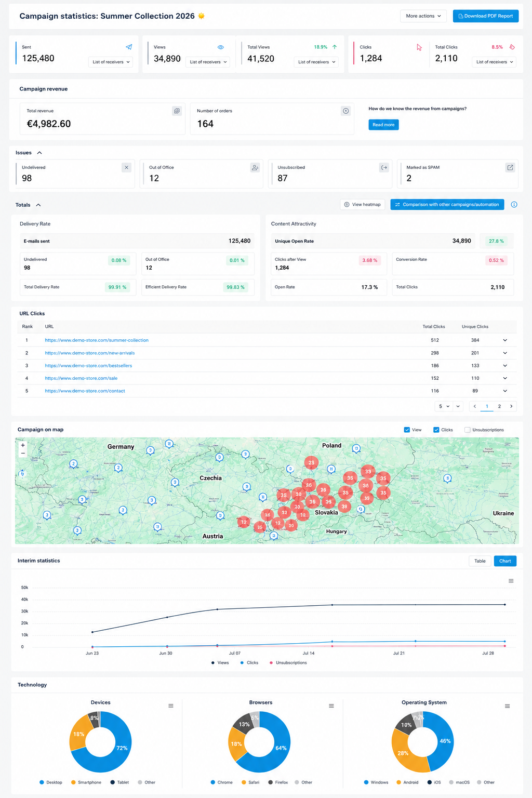The image size is (532, 798).
Task: Click the Operating System chart menu icon
Action: [x=508, y=706]
